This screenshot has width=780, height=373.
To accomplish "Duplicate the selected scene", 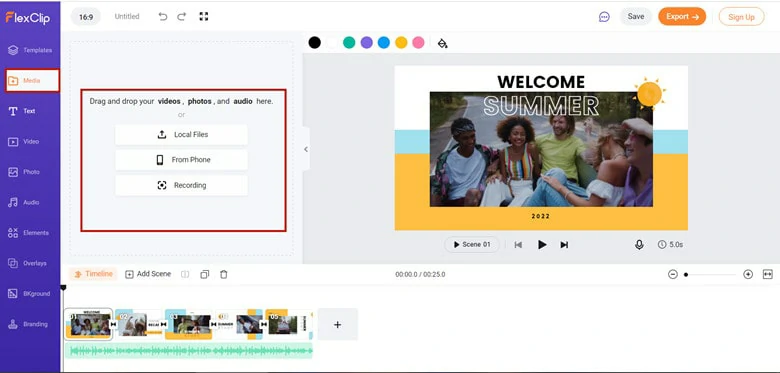I will pos(204,275).
